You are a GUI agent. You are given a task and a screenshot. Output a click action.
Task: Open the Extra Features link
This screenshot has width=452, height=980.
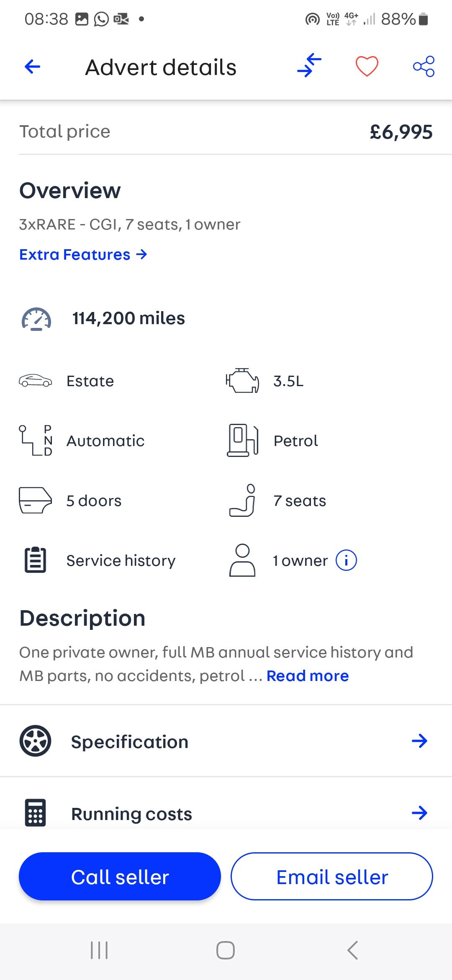(x=83, y=255)
